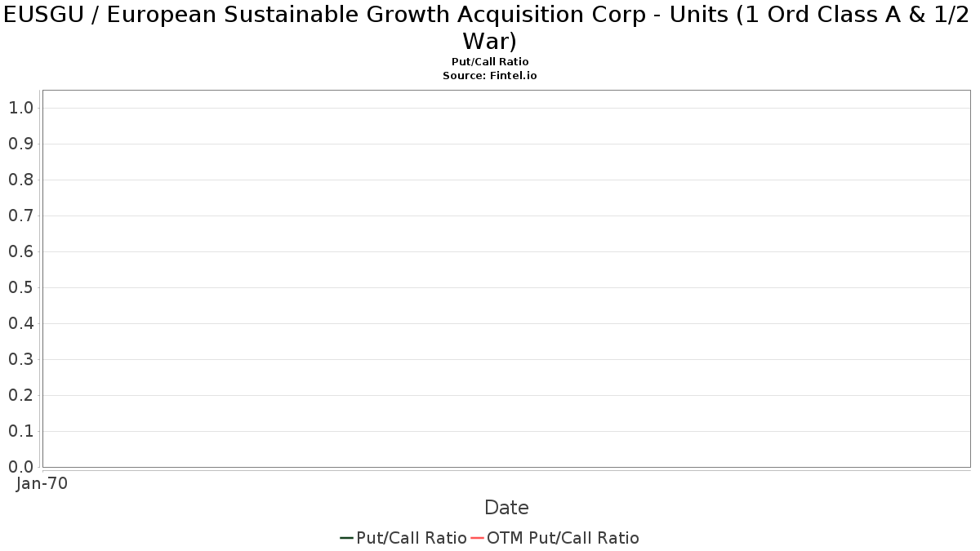Click the Source: Fintel.io label
Screen dimensions: 980x551
[x=490, y=75]
